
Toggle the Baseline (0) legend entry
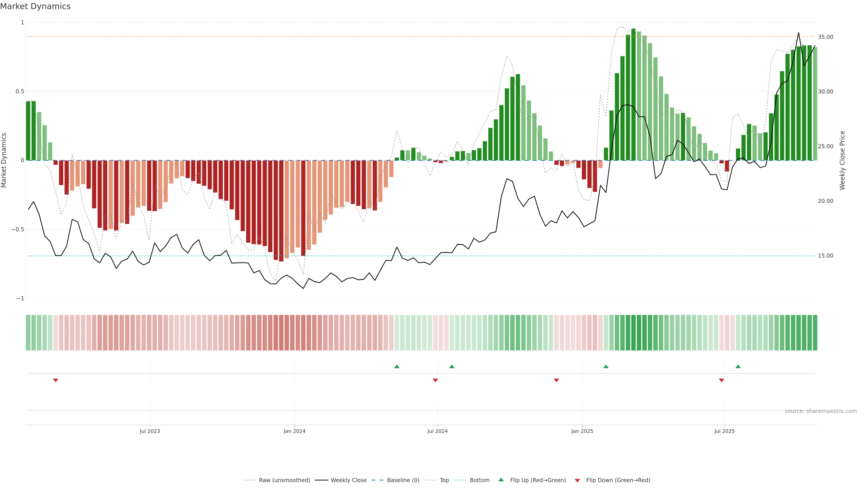coord(403,480)
